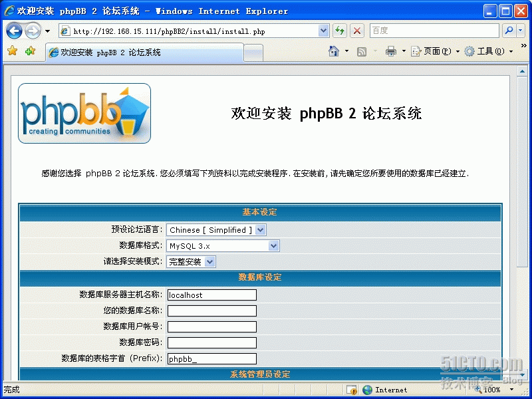Click the 100% zoom level control
Screen dimensions: 532x399
[494, 390]
